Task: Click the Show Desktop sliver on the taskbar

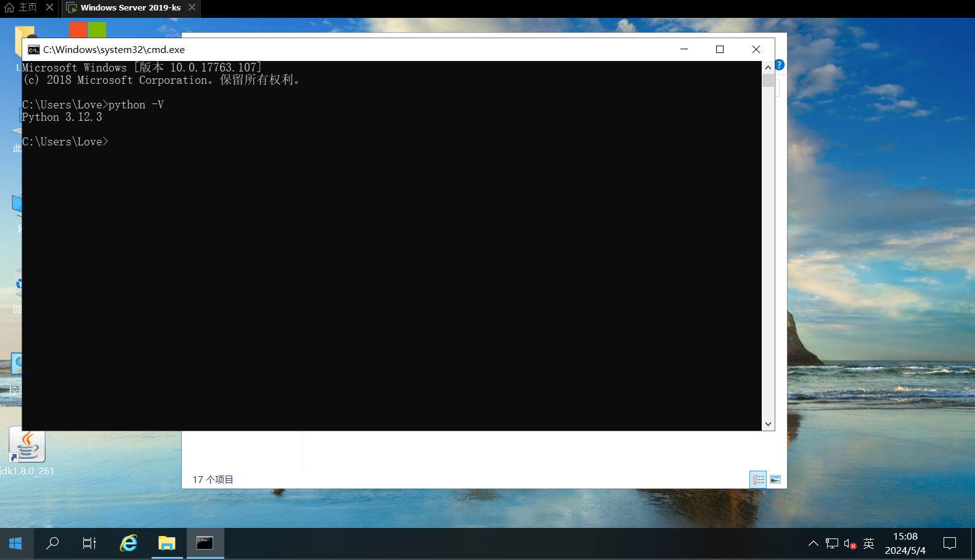Action: (973, 543)
